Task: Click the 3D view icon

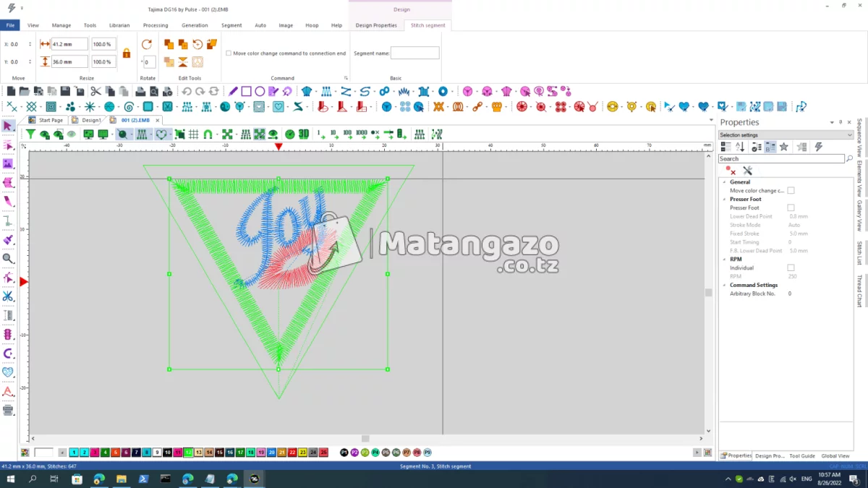Action: [303, 134]
